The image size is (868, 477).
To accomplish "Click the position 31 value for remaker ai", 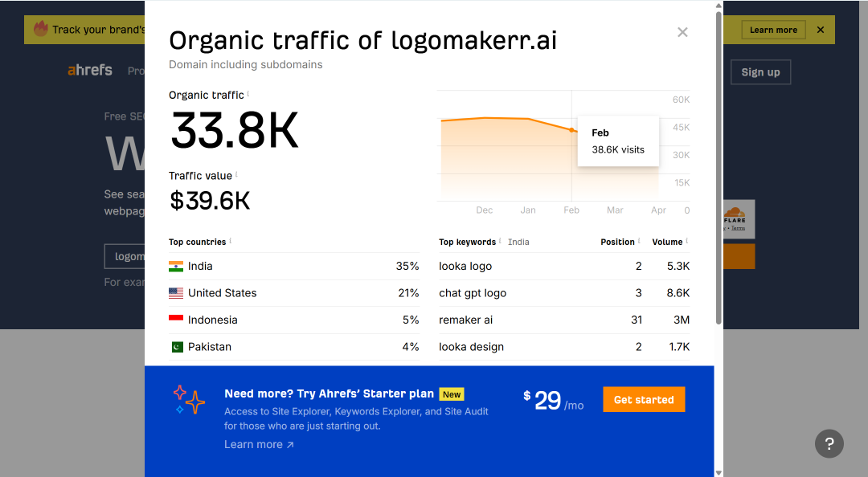I will [637, 320].
